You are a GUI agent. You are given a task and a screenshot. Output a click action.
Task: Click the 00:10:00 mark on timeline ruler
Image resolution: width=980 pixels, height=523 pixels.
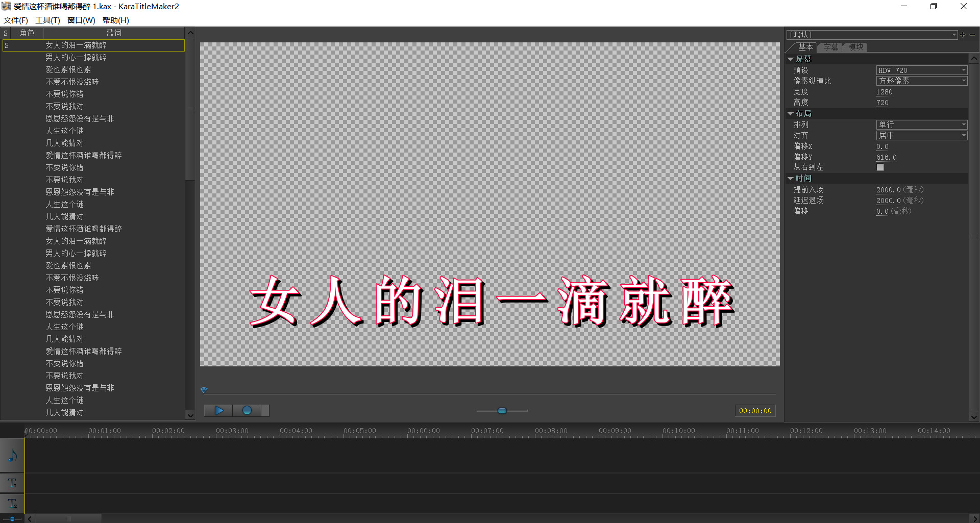point(679,431)
